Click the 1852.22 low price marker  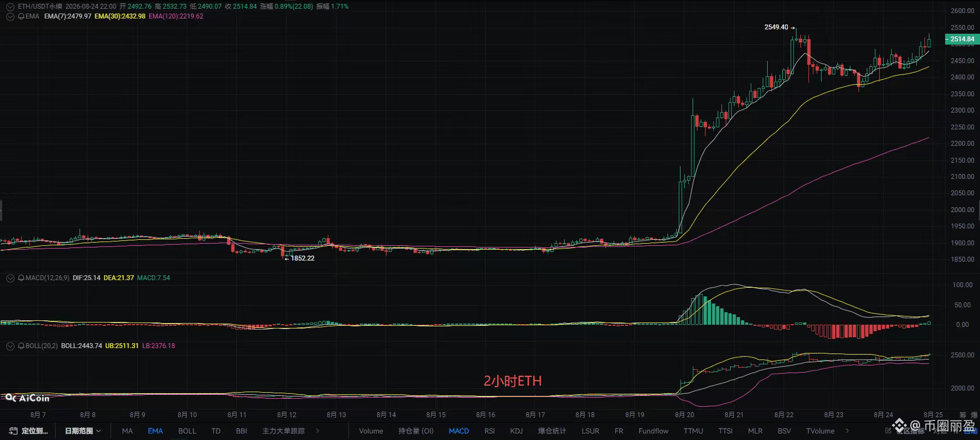303,258
